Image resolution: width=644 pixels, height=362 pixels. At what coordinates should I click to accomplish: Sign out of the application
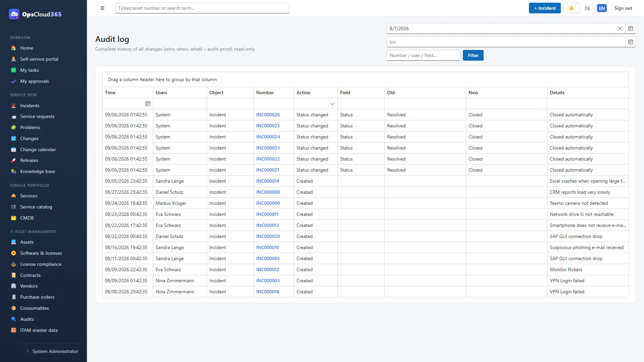tap(623, 8)
